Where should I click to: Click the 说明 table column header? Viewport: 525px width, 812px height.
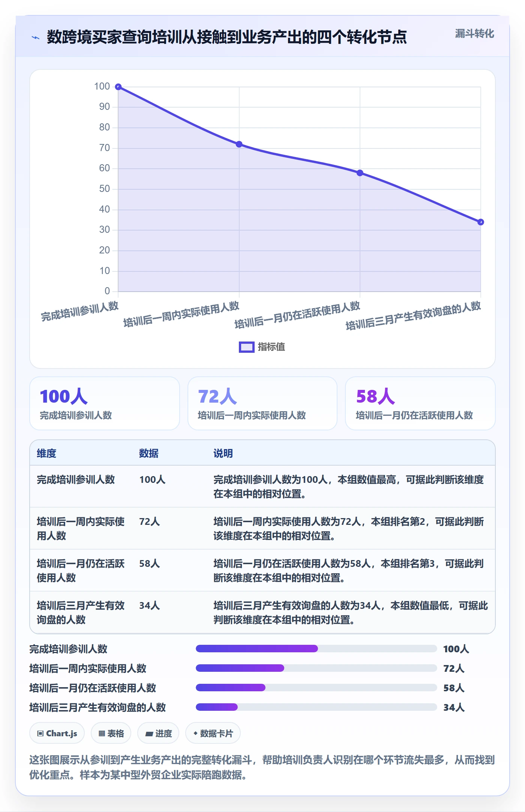223,453
